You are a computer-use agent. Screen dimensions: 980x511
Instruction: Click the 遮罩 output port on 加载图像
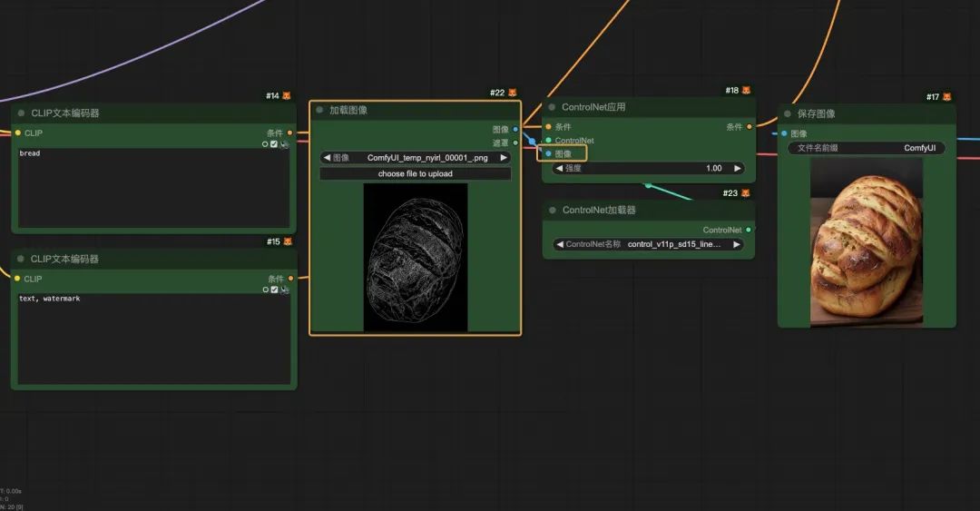click(x=515, y=143)
